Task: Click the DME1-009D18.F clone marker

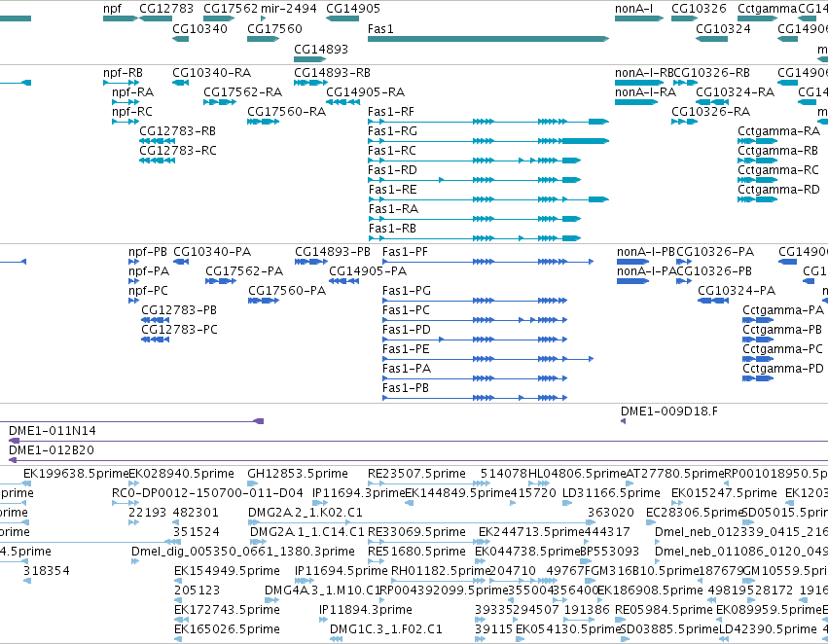Action: pos(623,421)
